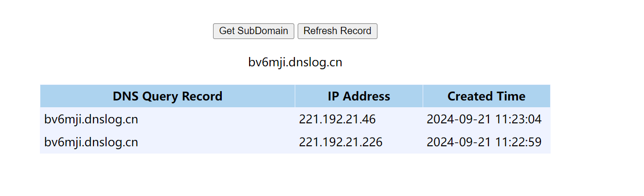Viewport: 644px width, 196px height.
Task: Click the blue header row of the records table
Action: [x=295, y=96]
